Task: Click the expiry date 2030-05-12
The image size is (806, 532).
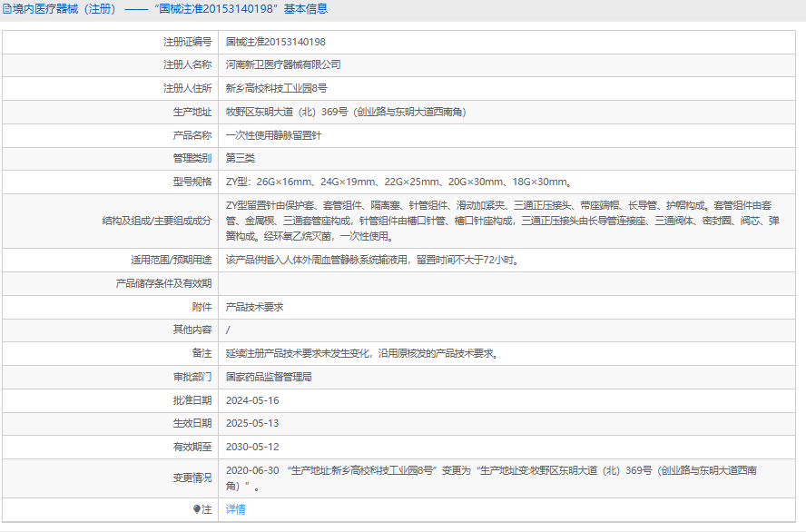Action: tap(252, 448)
